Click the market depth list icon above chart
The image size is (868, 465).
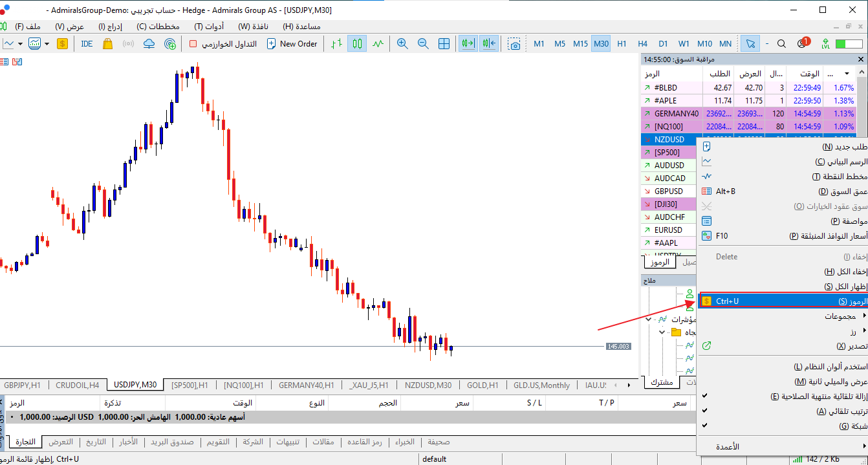[4, 62]
